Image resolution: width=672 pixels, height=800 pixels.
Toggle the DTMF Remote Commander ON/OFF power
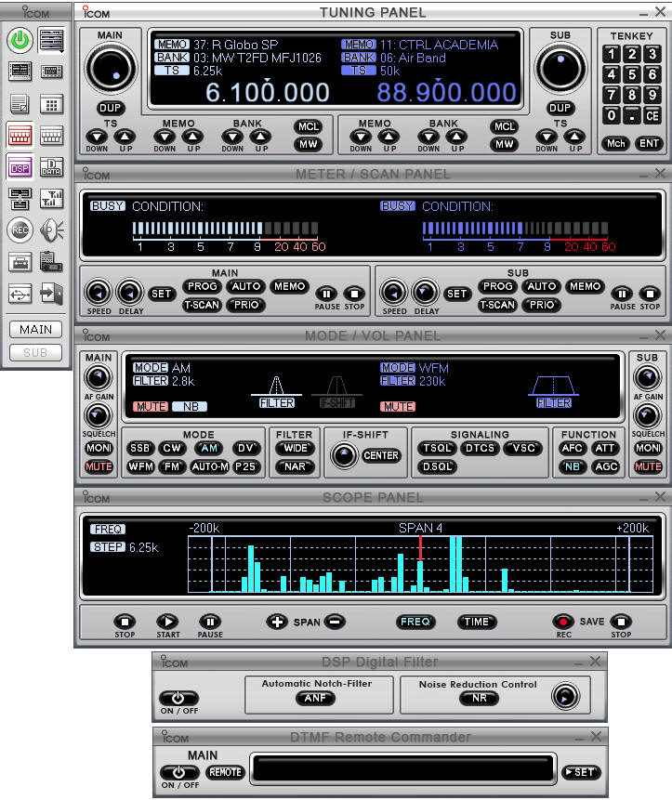point(178,772)
